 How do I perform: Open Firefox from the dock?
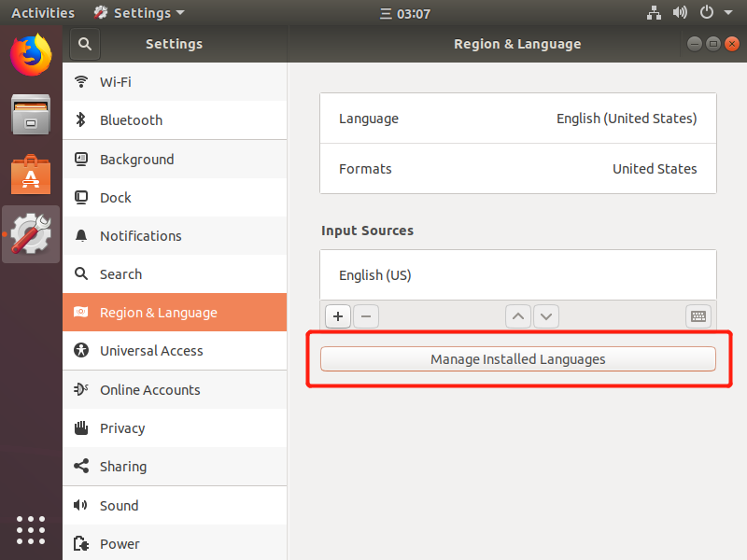(x=31, y=54)
